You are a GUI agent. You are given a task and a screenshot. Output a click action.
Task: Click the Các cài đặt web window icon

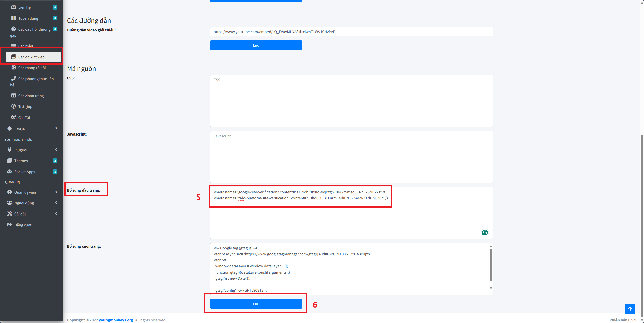coord(14,57)
